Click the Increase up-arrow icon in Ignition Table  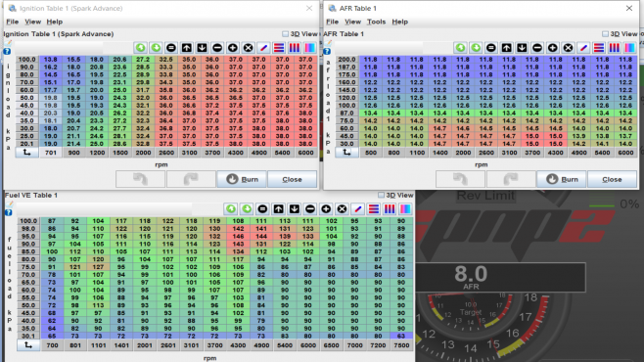click(x=187, y=48)
